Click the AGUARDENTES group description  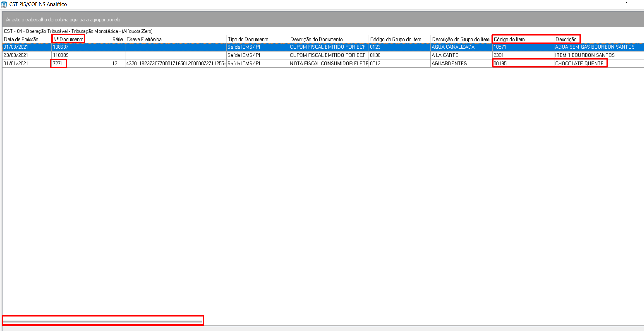(461, 63)
